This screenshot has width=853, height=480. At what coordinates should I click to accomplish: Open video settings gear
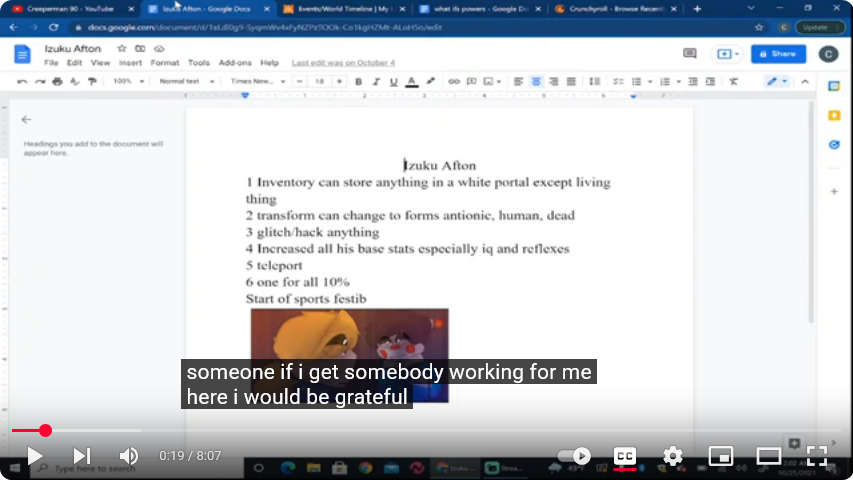(672, 456)
